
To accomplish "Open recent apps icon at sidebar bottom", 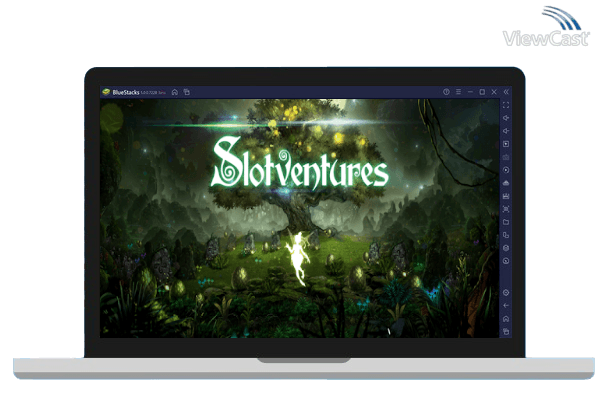I will [506, 331].
